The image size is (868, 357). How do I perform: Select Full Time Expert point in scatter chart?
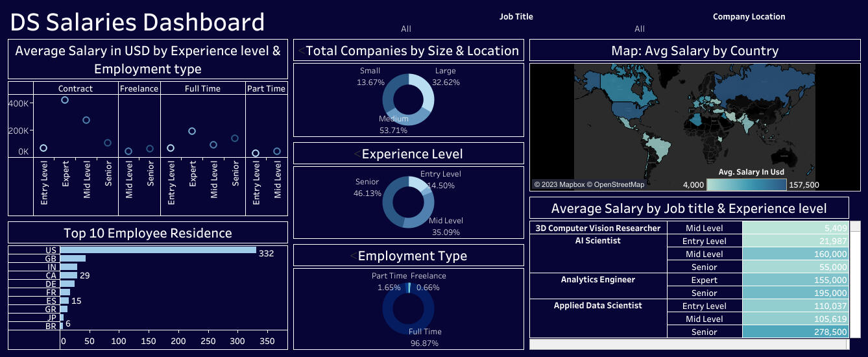tap(192, 131)
